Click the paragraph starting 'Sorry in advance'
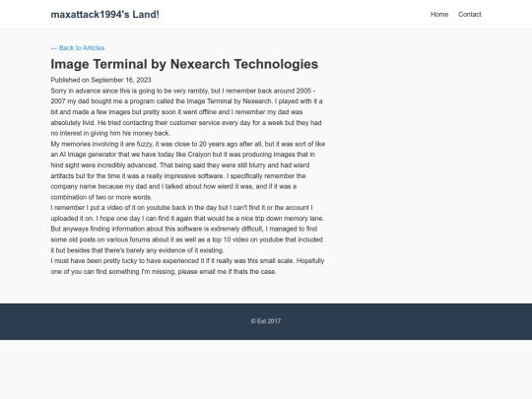The width and height of the screenshot is (532, 399). point(186,112)
